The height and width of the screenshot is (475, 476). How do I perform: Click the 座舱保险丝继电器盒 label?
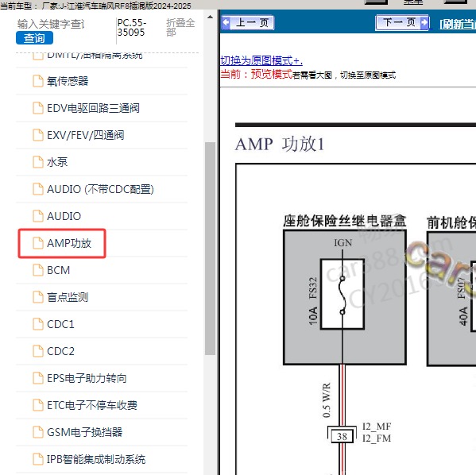coord(345,221)
